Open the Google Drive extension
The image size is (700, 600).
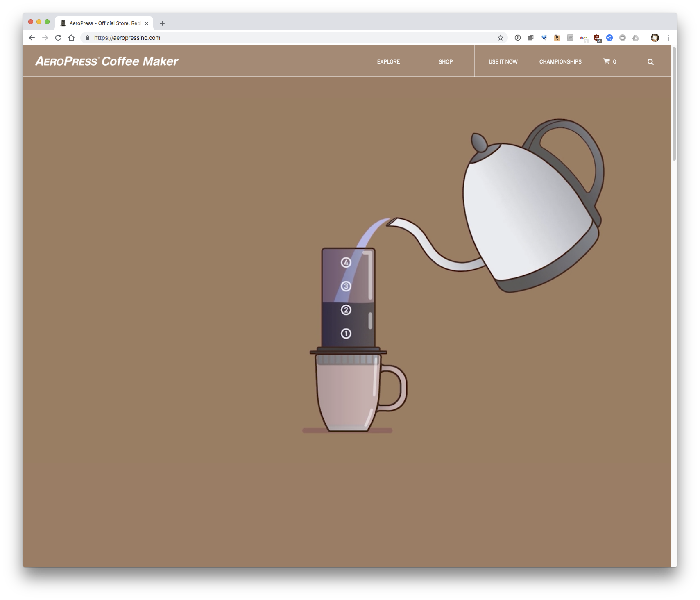(636, 38)
